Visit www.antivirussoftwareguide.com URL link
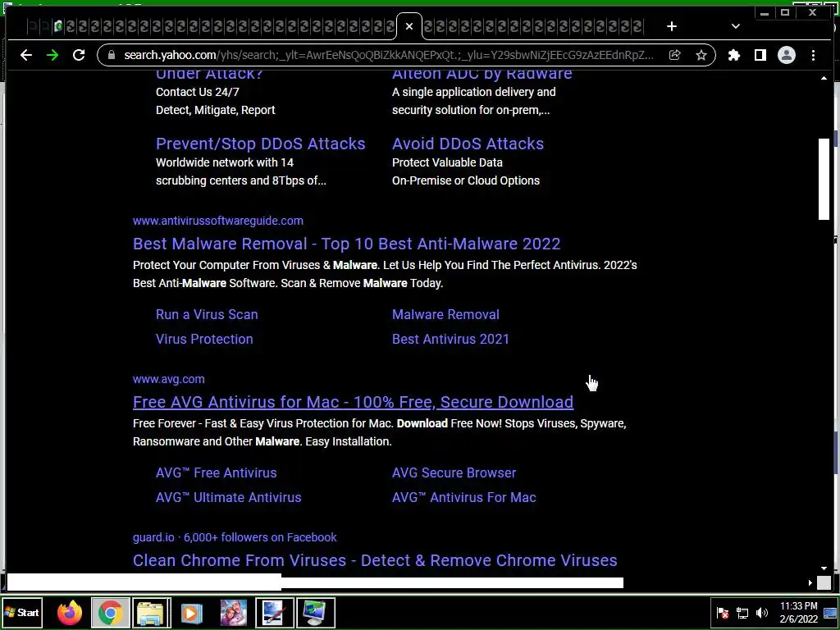840x630 pixels. point(218,221)
